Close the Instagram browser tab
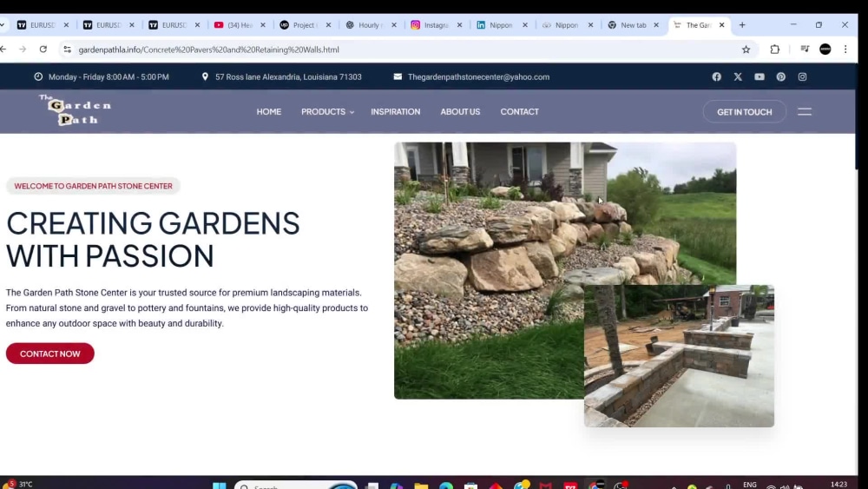868x489 pixels. tap(459, 25)
